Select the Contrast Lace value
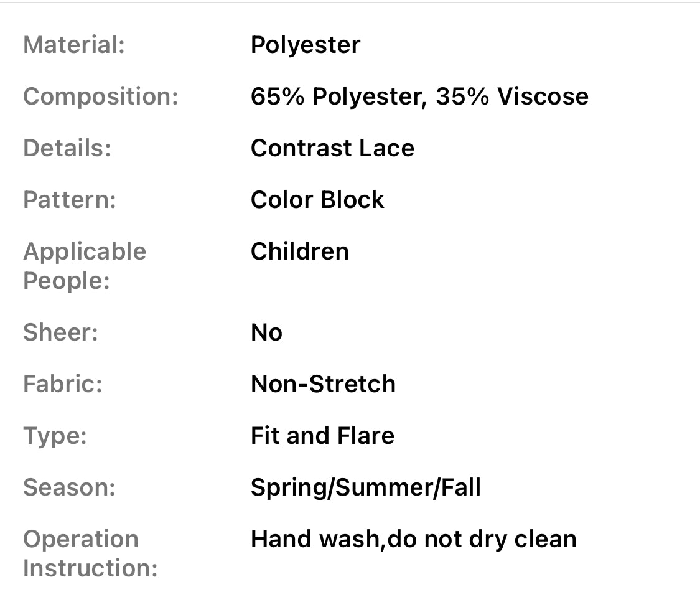The height and width of the screenshot is (592, 700). click(332, 149)
